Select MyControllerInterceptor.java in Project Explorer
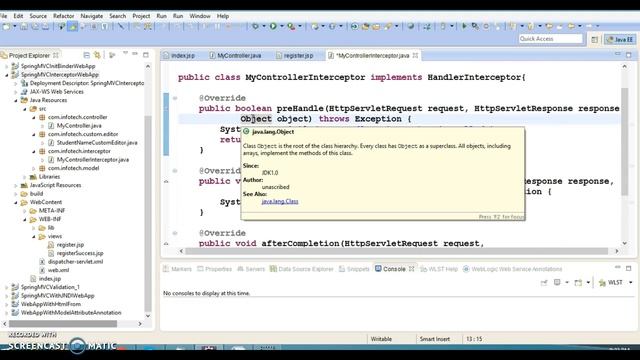This screenshot has width=640, height=360. click(x=93, y=160)
